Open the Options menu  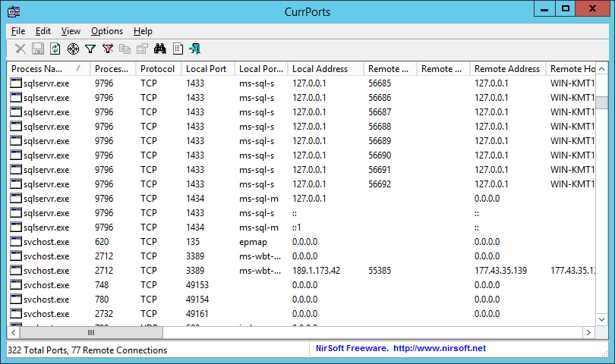(107, 31)
